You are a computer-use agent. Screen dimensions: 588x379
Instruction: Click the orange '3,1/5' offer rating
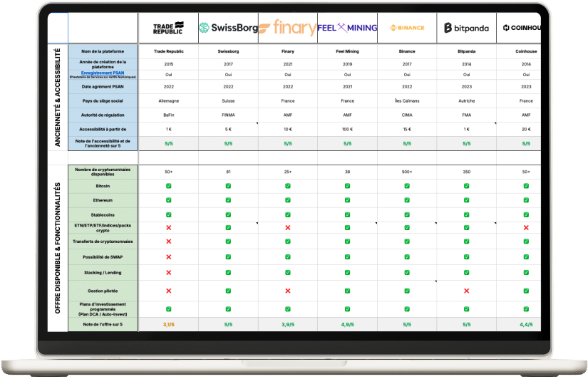169,325
